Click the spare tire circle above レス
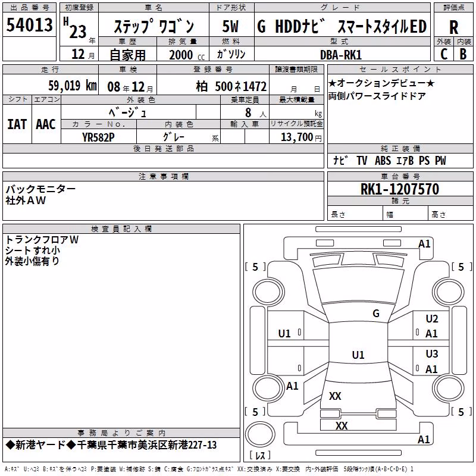Screen dimensions: 476x476 tap(260, 434)
